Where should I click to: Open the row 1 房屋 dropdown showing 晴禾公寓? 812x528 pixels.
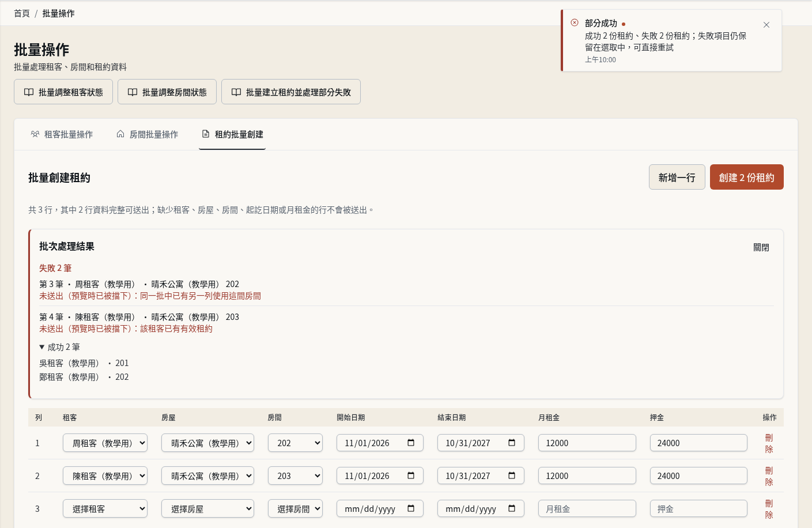(207, 443)
